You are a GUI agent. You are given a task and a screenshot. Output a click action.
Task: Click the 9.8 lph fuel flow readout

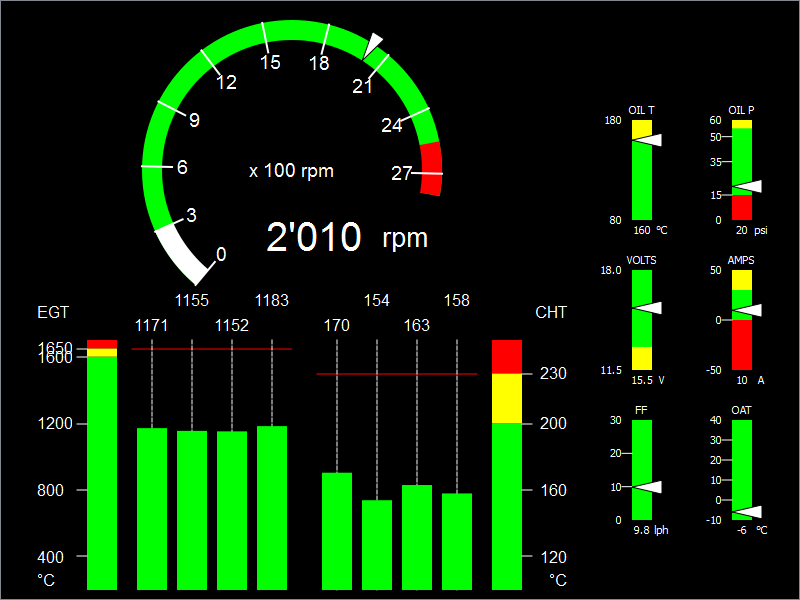pos(650,531)
